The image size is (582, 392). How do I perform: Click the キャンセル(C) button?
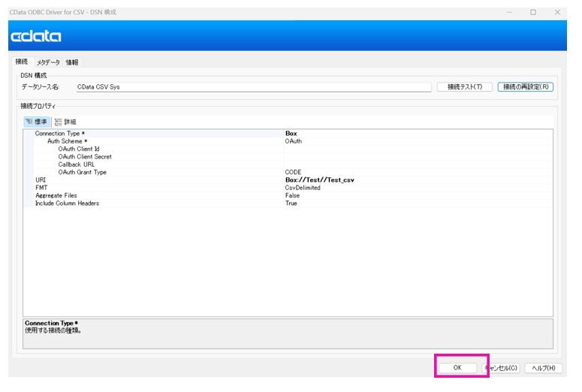click(501, 368)
